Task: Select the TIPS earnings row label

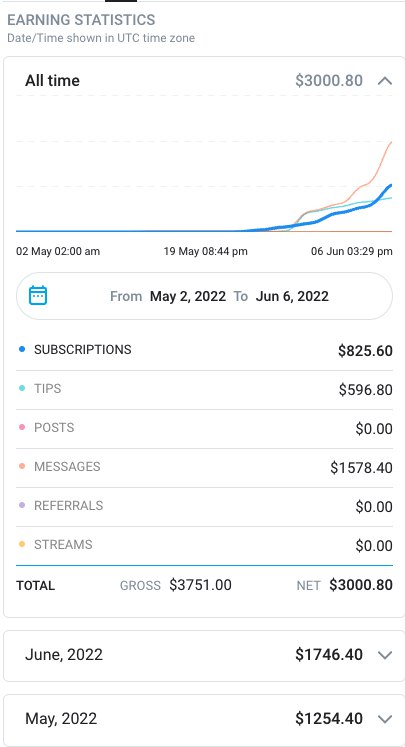Action: pos(48,389)
